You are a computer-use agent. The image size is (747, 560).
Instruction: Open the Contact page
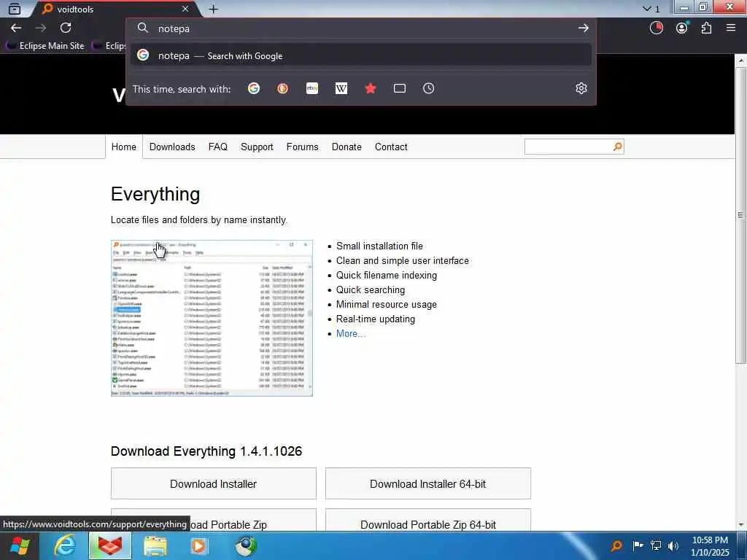pos(391,147)
